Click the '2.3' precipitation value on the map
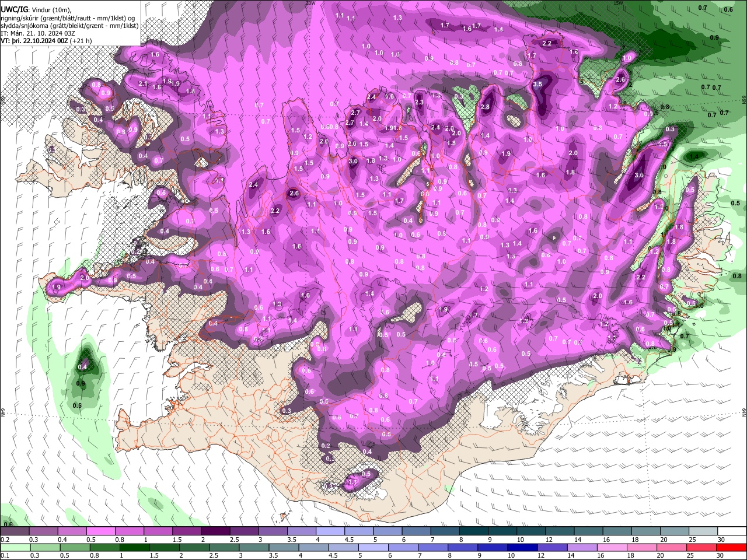This screenshot has width=747, height=560. 418,103
